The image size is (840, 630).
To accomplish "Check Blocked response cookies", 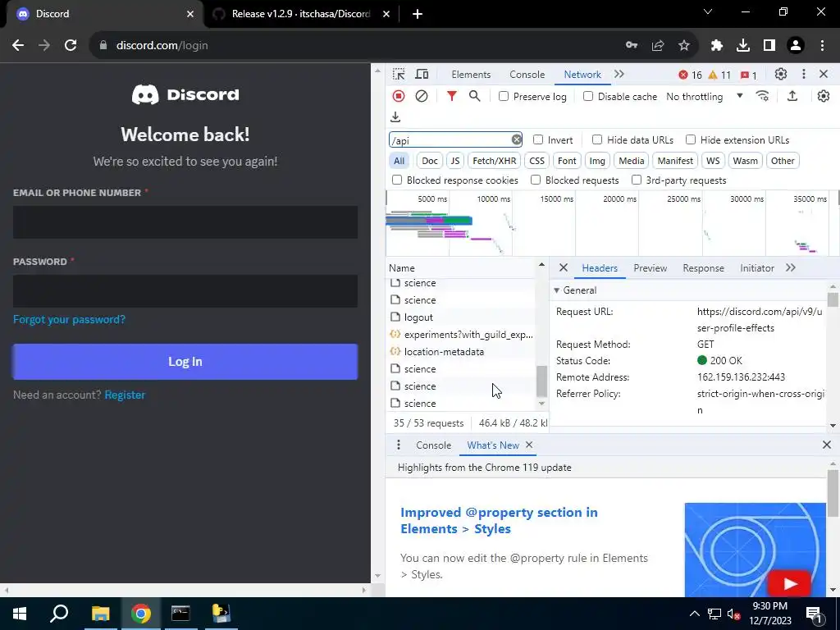I will point(397,180).
